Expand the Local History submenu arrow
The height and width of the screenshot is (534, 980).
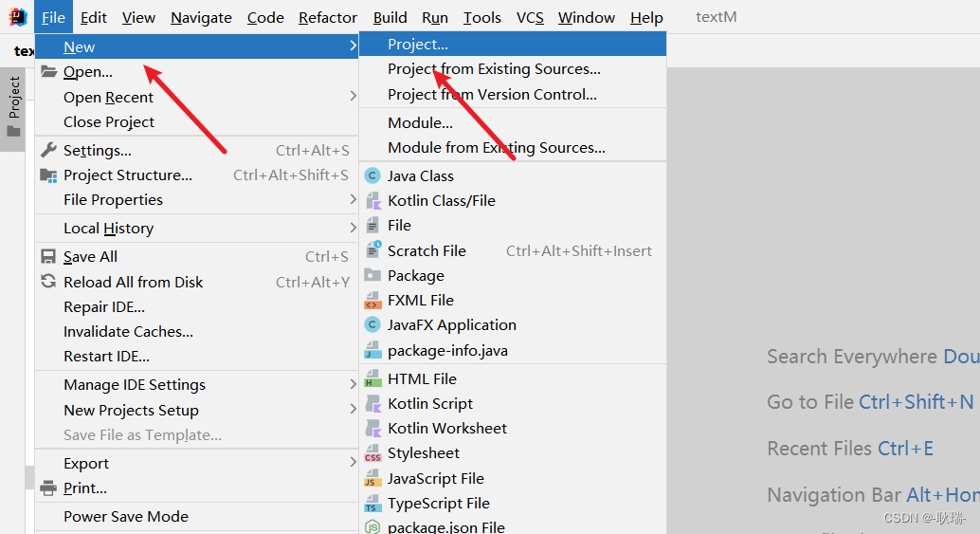point(354,228)
